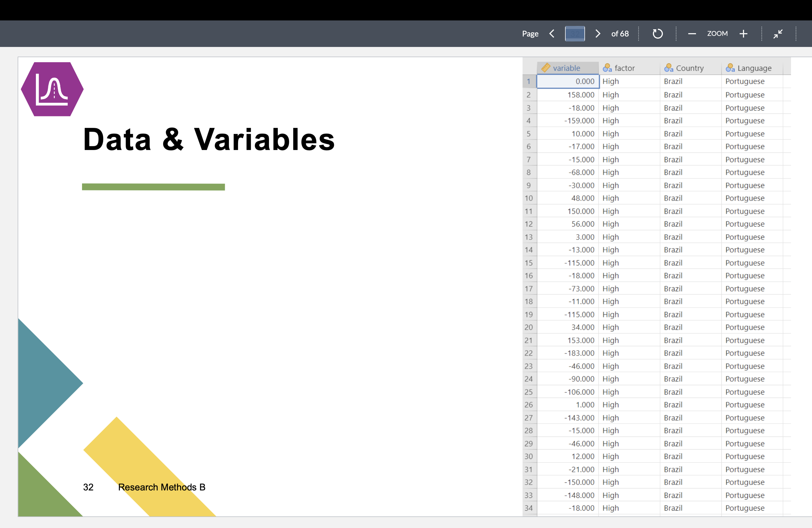Select the Language column header
The width and height of the screenshot is (812, 528).
(754, 68)
